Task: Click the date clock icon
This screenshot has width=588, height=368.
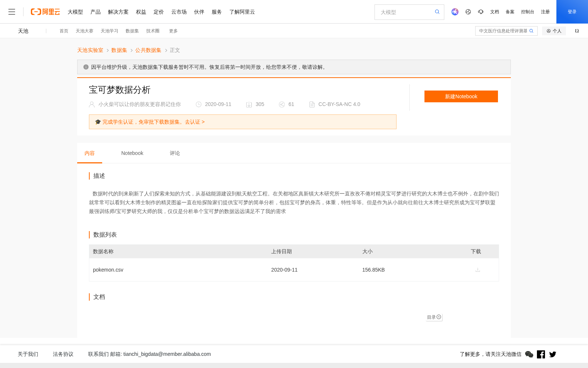Action: coord(198,105)
